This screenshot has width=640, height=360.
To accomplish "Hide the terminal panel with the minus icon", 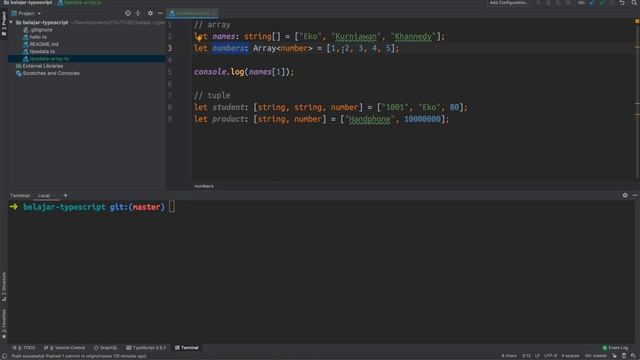I will (x=635, y=196).
